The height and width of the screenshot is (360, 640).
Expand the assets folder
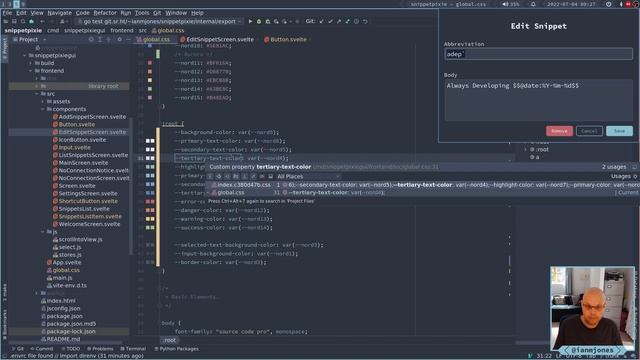click(x=42, y=102)
